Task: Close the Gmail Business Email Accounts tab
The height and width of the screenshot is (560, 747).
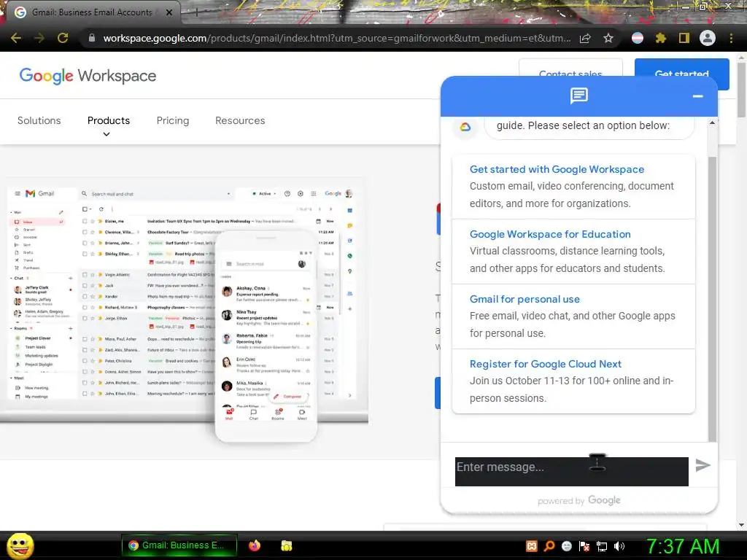Action: click(169, 12)
